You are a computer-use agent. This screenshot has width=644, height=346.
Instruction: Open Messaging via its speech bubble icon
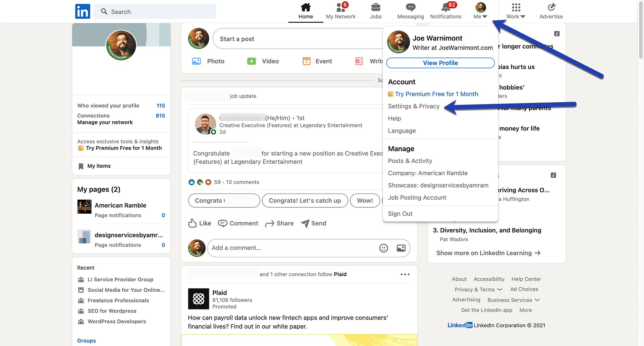pyautogui.click(x=410, y=7)
